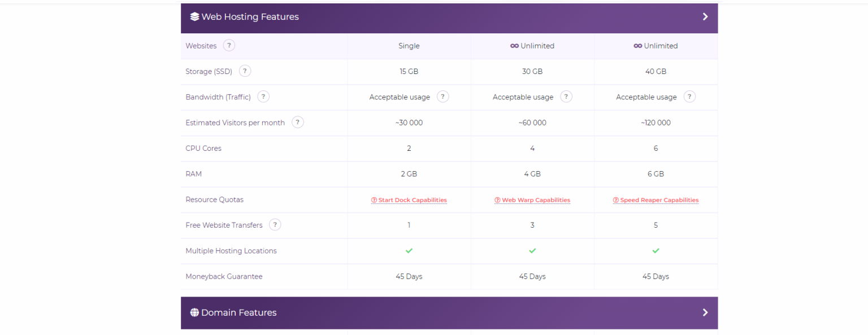Open the Free Website Transfers question mark
Screen dimensions: 868x335
pos(275,224)
